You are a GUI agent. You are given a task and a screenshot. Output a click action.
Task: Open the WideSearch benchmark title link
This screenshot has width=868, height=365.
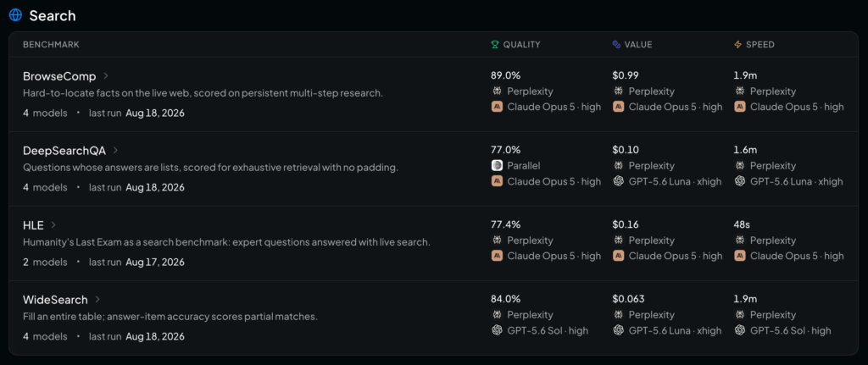tap(55, 299)
